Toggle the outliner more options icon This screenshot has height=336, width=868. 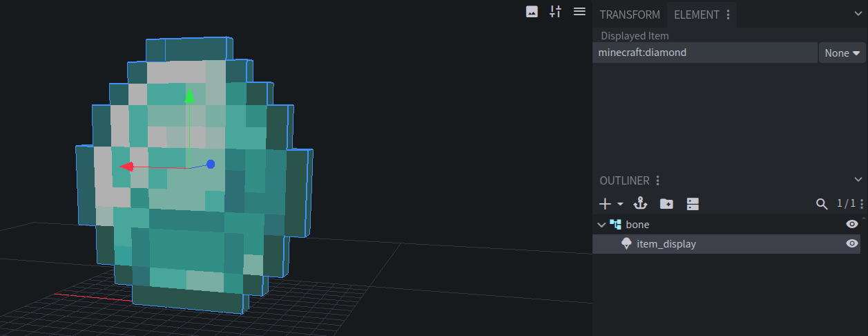tap(693, 204)
